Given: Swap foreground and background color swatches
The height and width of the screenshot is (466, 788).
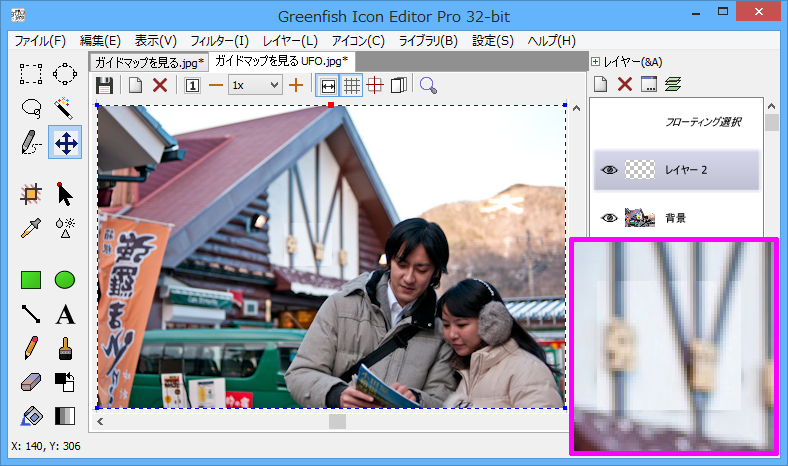Looking at the screenshot, I should click(65, 382).
